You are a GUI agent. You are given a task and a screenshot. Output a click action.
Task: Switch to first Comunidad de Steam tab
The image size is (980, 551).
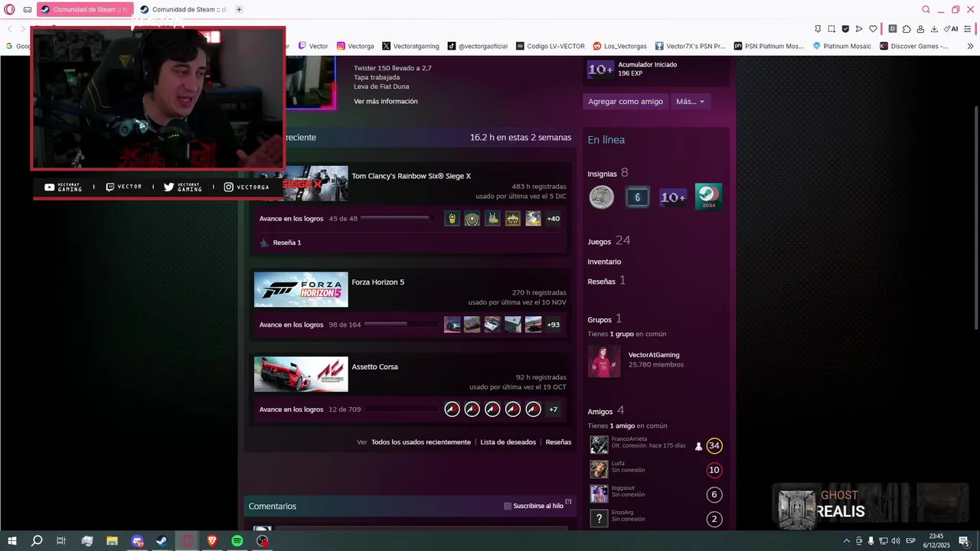[84, 10]
